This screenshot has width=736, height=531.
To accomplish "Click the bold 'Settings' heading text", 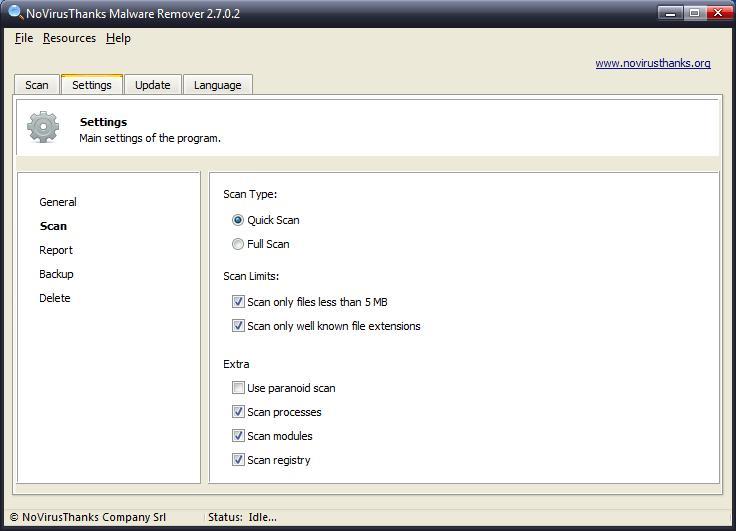I will tap(103, 122).
